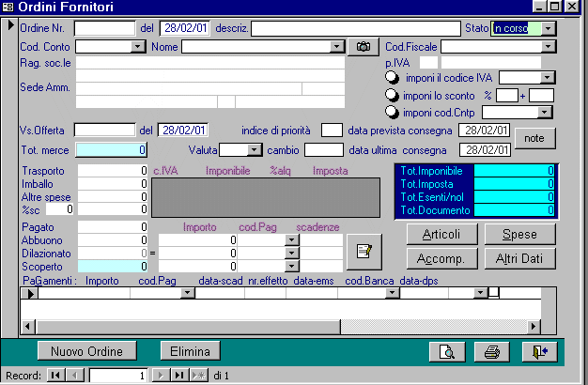Viewport: 588px width, 385px height.
Task: Expand the Nome combo box
Action: click(336, 47)
